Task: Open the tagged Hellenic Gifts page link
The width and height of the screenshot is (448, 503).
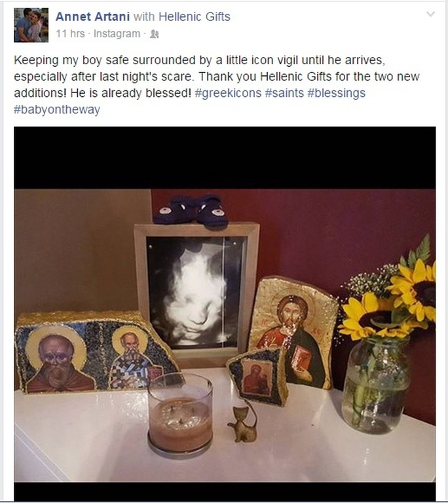Action: [x=195, y=16]
